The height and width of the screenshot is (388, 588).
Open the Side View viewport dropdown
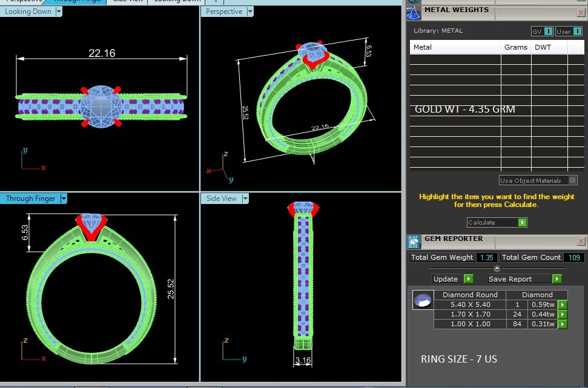pyautogui.click(x=245, y=199)
